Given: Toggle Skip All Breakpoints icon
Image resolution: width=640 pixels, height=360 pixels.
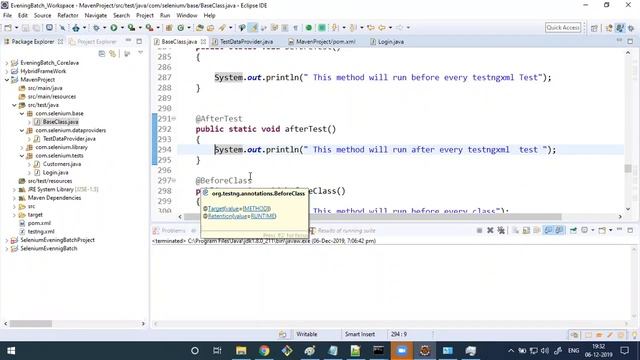Looking at the screenshot, I should pos(62,28).
